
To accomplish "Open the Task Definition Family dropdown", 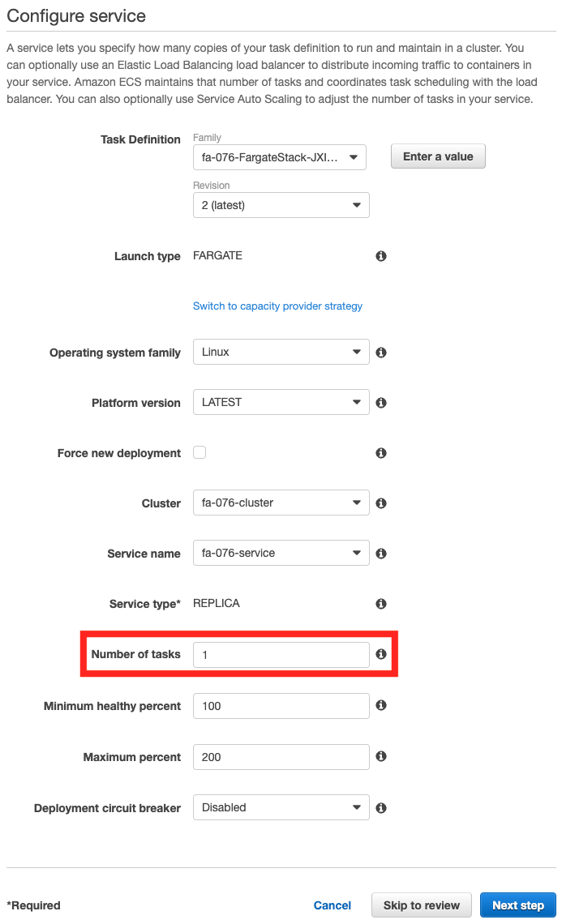I will [x=280, y=157].
